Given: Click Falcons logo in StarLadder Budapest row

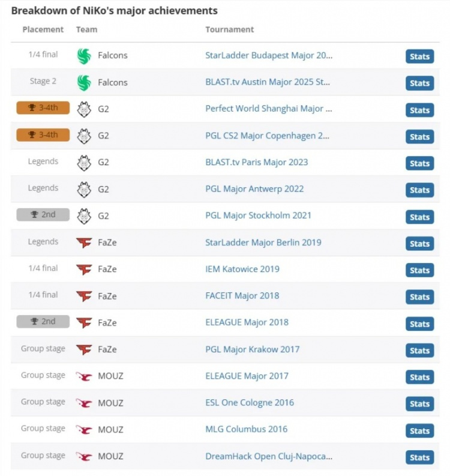Looking at the screenshot, I should (84, 56).
